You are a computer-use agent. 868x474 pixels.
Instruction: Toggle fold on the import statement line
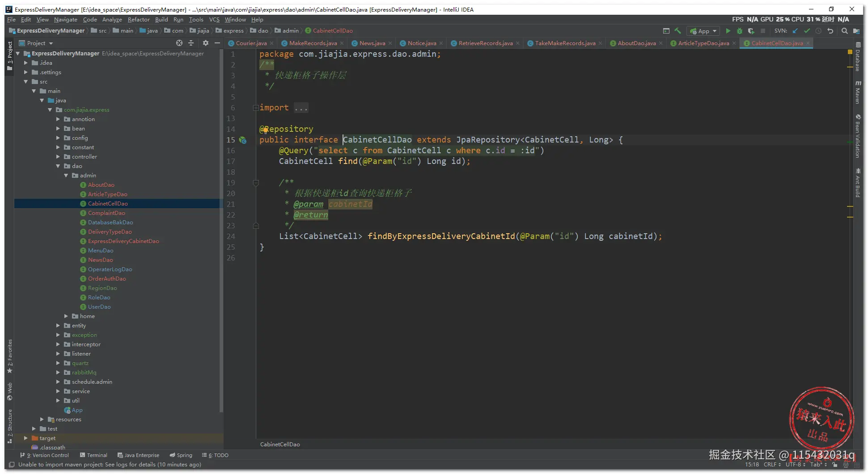(x=255, y=108)
